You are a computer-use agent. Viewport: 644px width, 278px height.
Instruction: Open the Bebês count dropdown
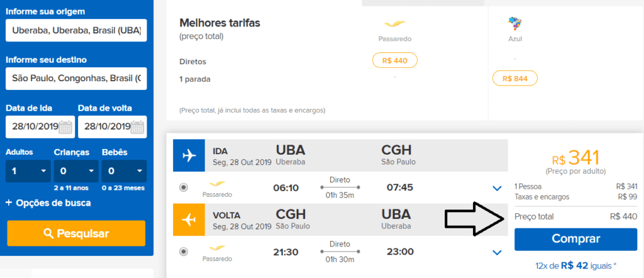pyautogui.click(x=124, y=171)
